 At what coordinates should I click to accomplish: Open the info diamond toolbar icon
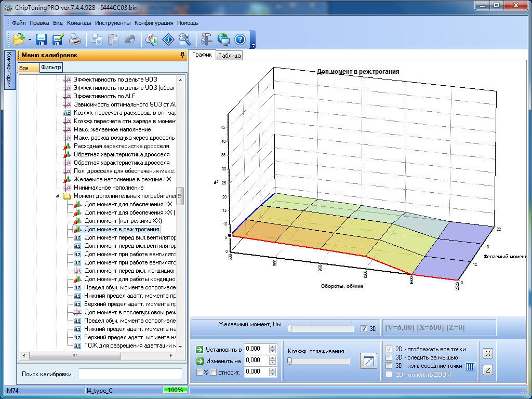click(x=168, y=39)
